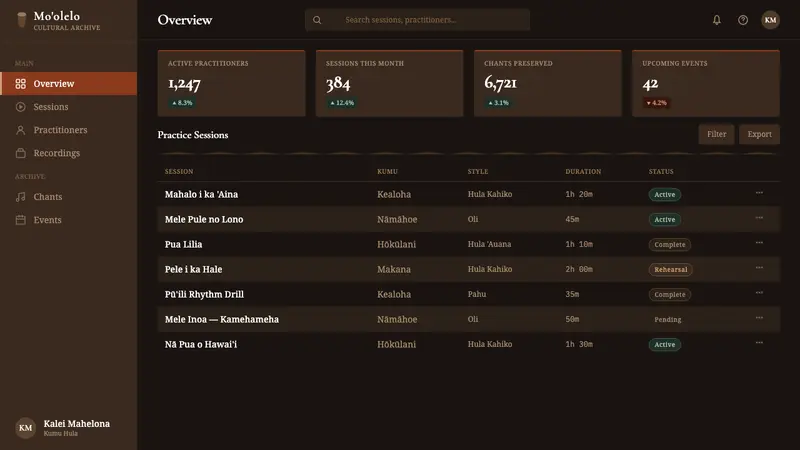The image size is (800, 450).
Task: Sort by Style column header
Action: point(478,171)
